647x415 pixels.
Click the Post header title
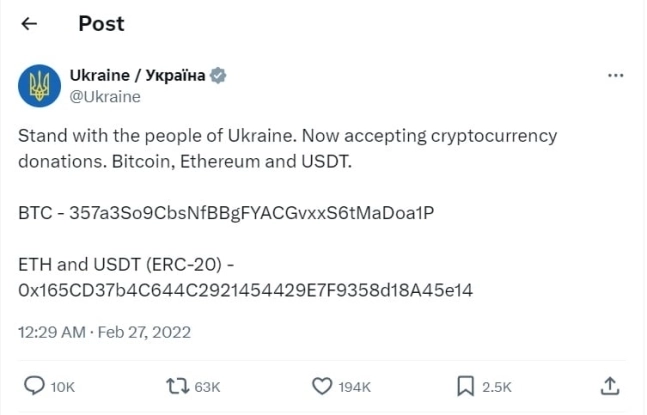click(101, 24)
